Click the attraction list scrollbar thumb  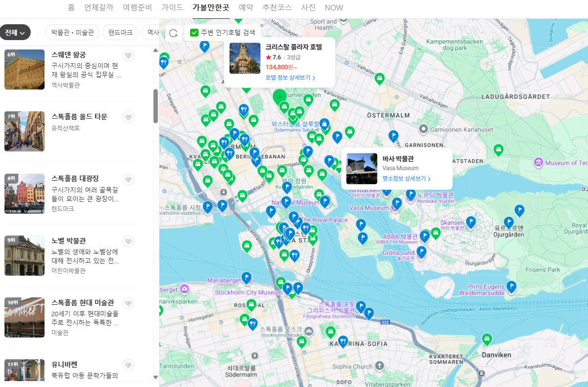[155, 106]
